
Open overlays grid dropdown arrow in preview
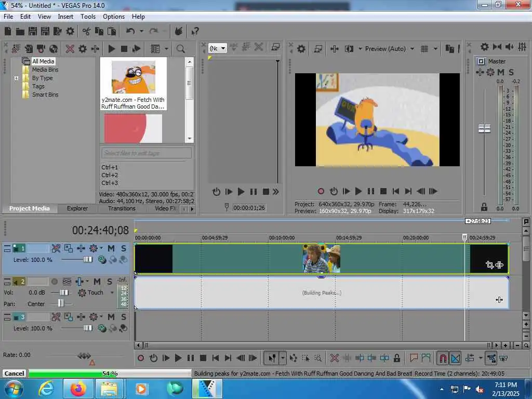pos(436,49)
